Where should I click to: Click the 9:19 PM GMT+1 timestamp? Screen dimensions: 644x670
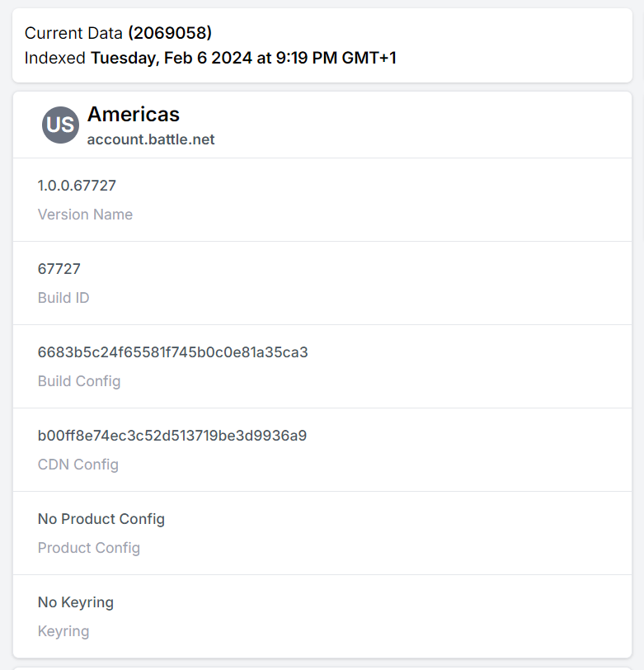(x=336, y=58)
